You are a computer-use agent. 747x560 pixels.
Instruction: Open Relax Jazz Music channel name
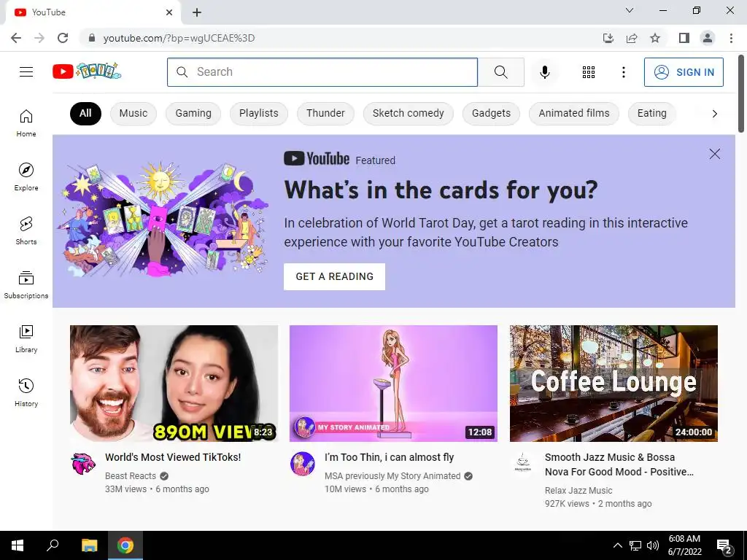[578, 491]
